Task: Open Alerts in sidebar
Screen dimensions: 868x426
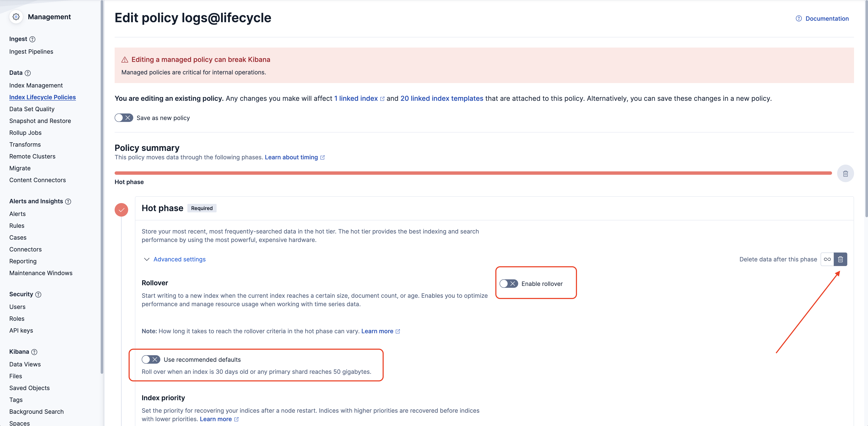Action: pyautogui.click(x=18, y=214)
